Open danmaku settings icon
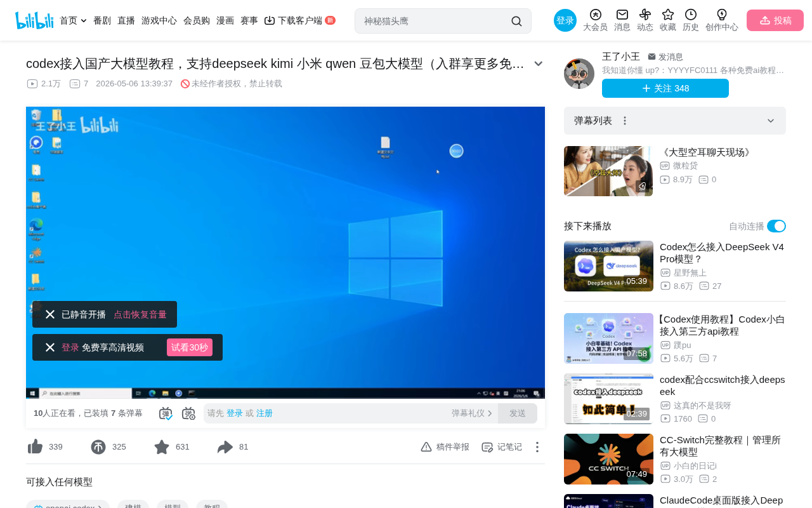 pos(189,413)
